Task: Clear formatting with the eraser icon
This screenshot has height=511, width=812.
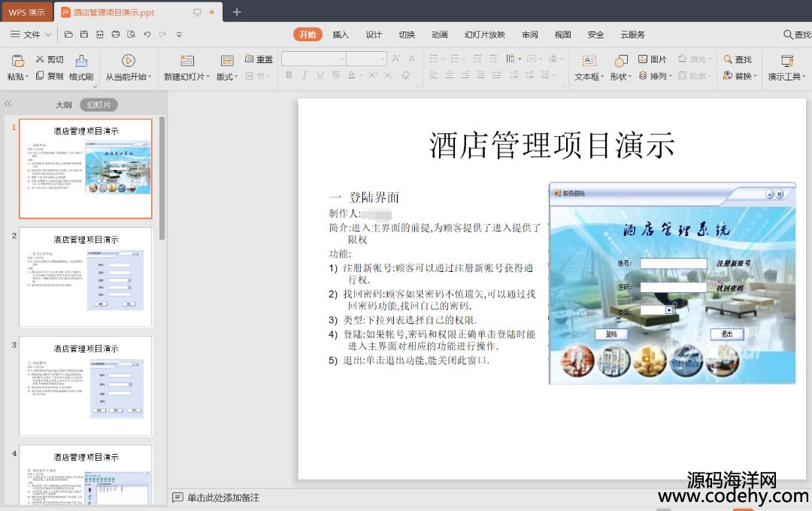Action: (x=405, y=76)
